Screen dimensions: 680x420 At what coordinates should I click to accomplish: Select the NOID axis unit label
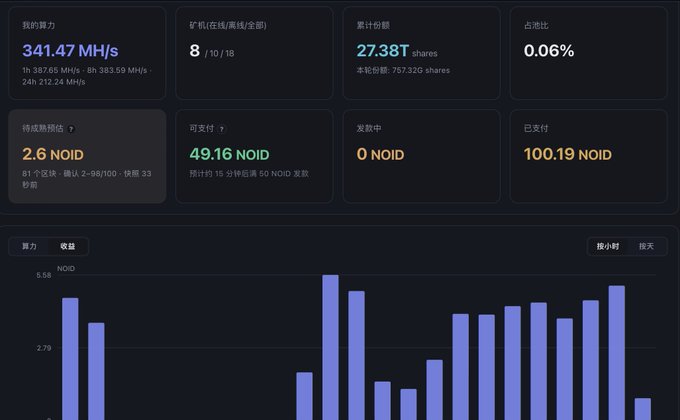click(x=66, y=269)
